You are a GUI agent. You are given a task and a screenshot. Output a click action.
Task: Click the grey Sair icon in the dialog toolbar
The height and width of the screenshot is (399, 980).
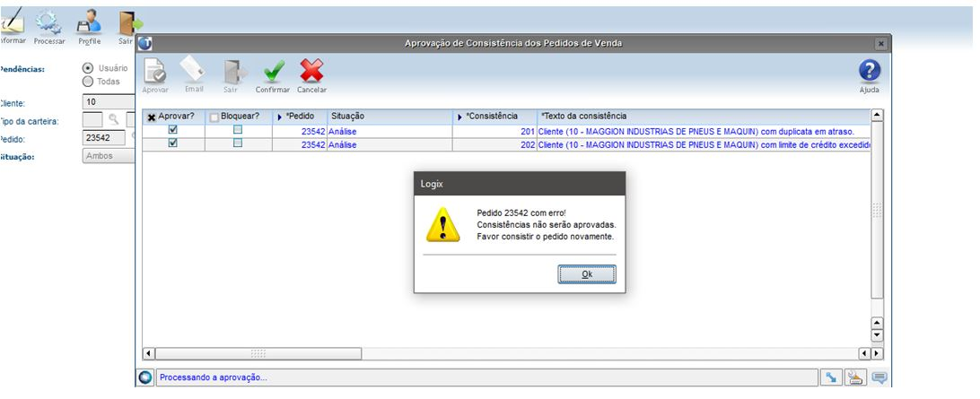pyautogui.click(x=236, y=71)
